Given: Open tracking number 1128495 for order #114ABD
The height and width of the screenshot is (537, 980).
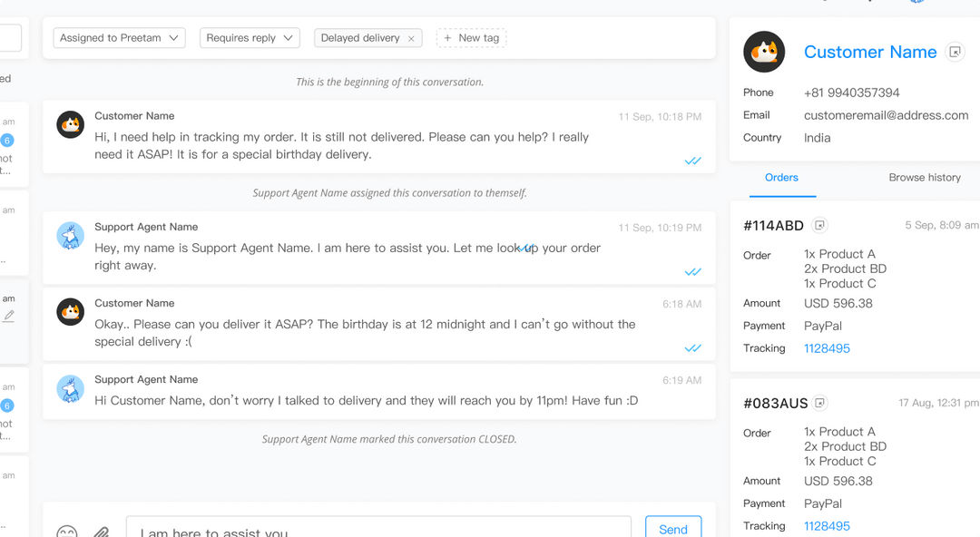Looking at the screenshot, I should (x=827, y=347).
